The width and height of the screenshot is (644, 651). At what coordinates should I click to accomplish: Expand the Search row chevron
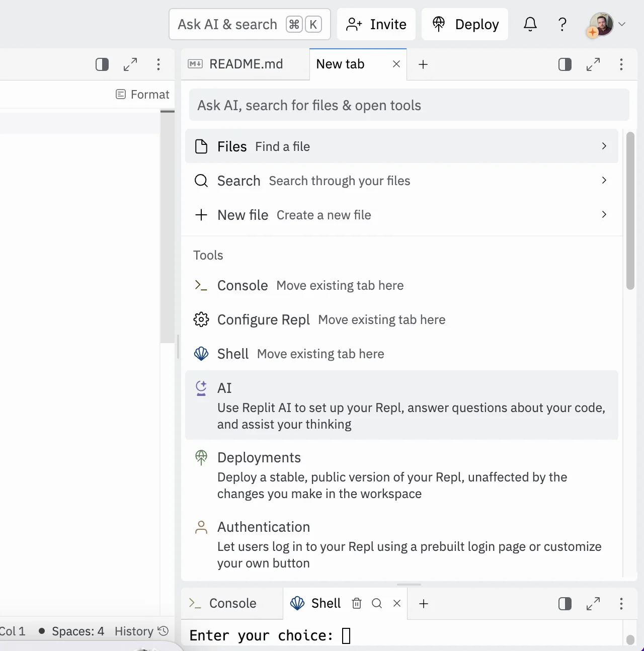point(604,180)
